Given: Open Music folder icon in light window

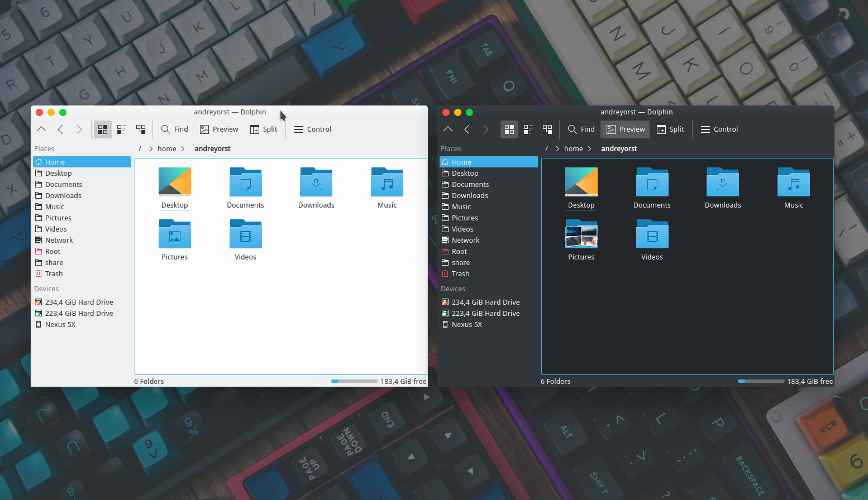Looking at the screenshot, I should click(387, 182).
